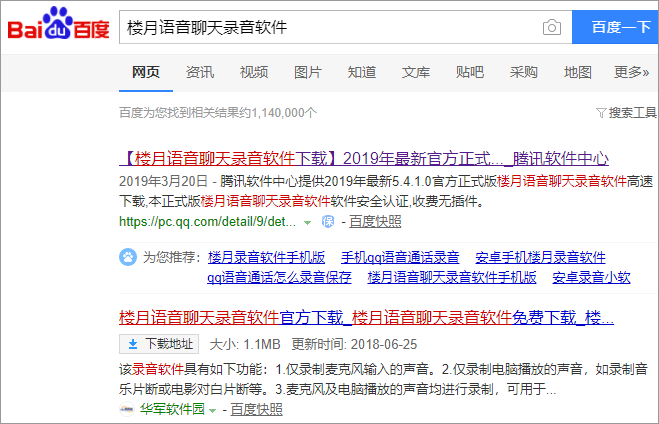Switch to the 资讯 tab
659x424 pixels.
pos(200,72)
